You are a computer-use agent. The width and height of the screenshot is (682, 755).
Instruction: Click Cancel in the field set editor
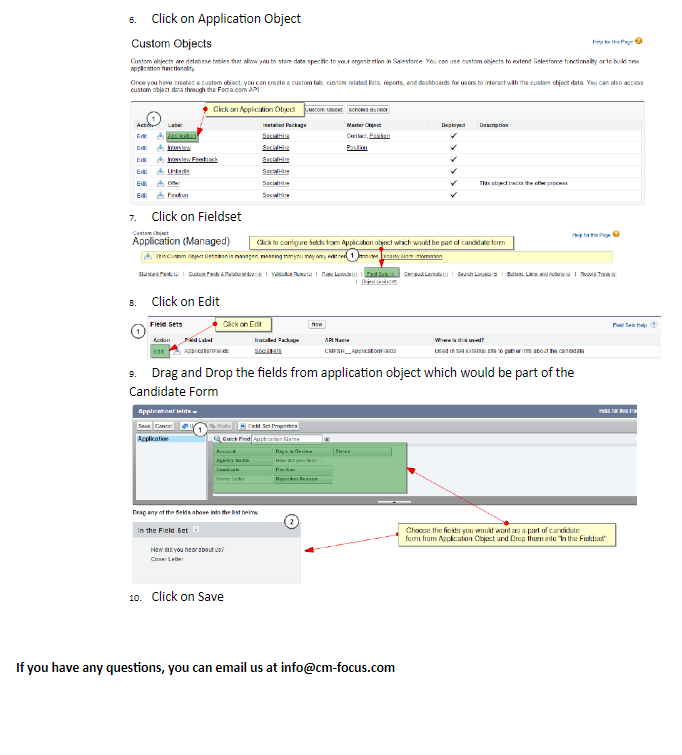[x=164, y=426]
